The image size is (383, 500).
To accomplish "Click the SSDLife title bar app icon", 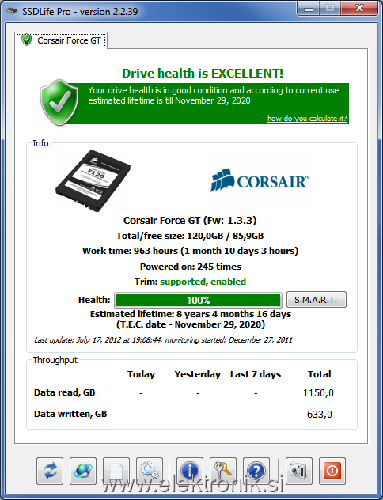I will point(12,11).
